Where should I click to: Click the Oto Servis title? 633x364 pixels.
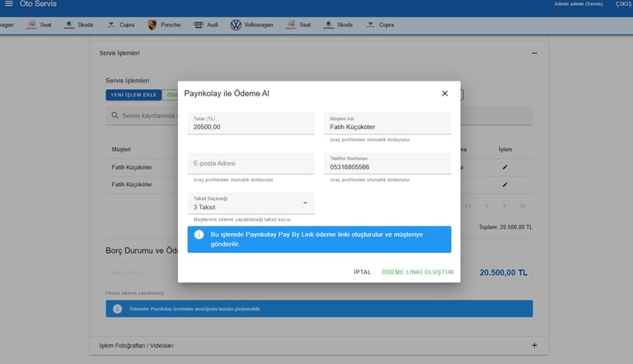coord(39,4)
